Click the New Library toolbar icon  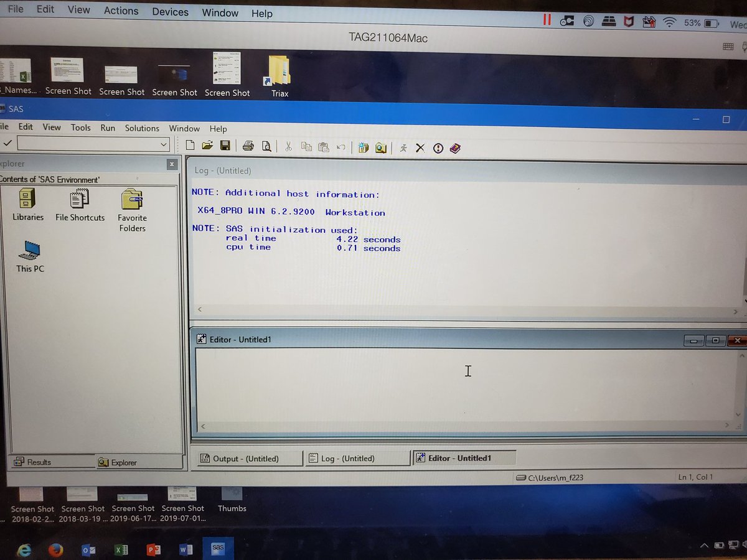364,147
